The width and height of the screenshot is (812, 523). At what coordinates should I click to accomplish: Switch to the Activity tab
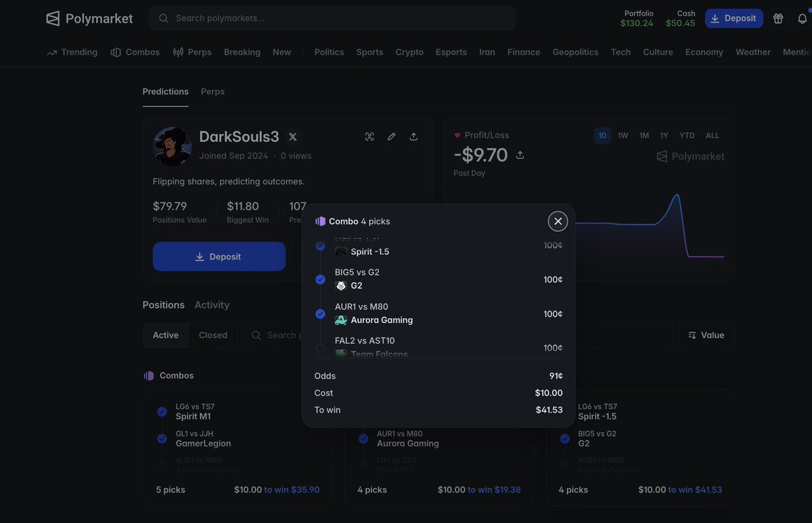[212, 305]
